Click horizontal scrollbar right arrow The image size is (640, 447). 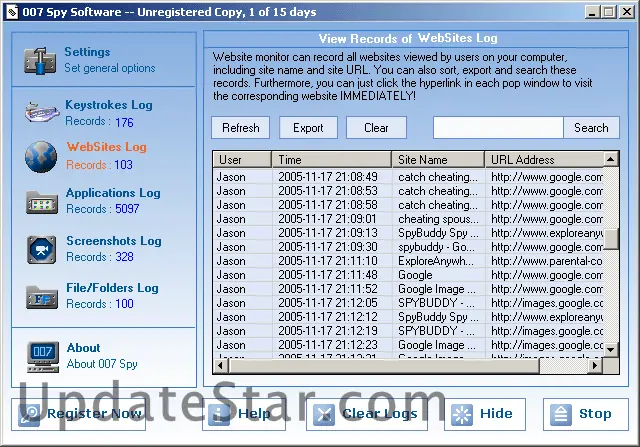pos(595,366)
